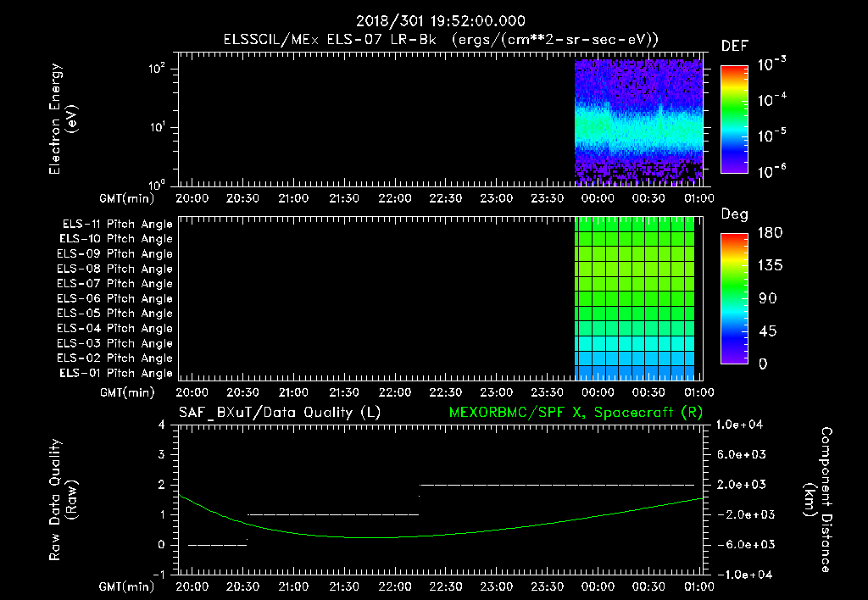Click 180 on the Deg color bar scale
Image resolution: width=868 pixels, height=600 pixels.
(770, 233)
